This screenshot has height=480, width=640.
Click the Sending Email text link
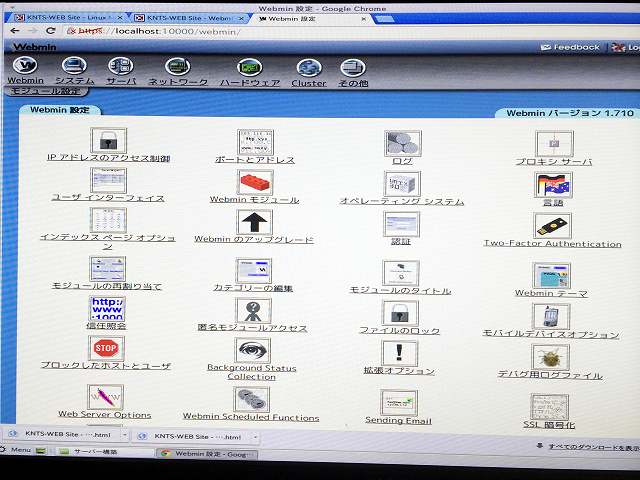[x=398, y=420]
